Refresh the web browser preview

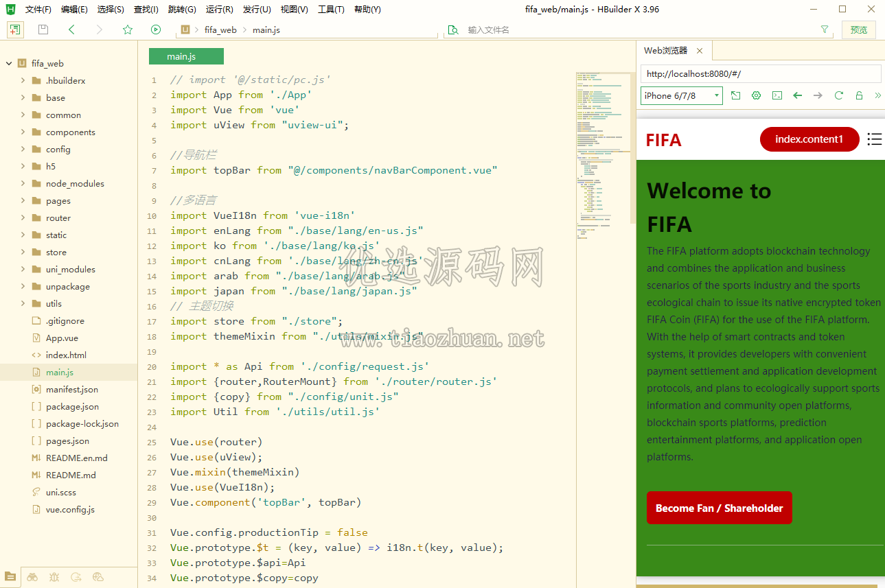click(838, 95)
